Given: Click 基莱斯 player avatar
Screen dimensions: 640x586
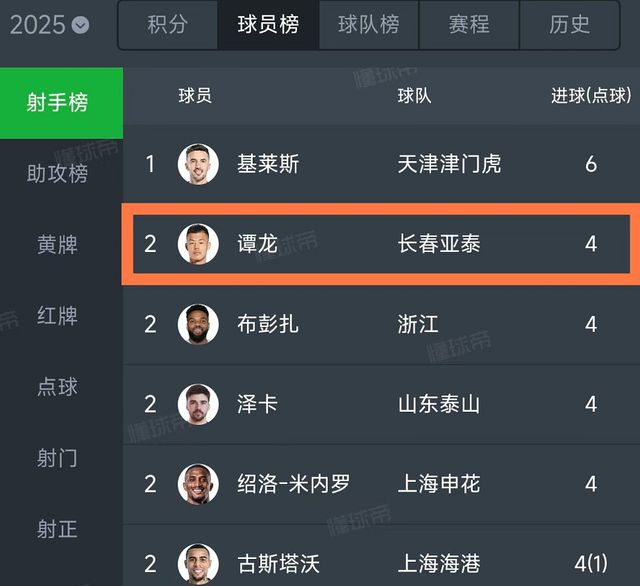Looking at the screenshot, I should tap(198, 164).
